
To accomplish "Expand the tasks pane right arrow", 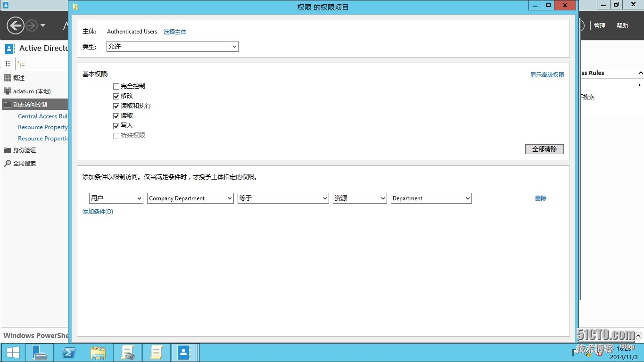I will coord(640,85).
